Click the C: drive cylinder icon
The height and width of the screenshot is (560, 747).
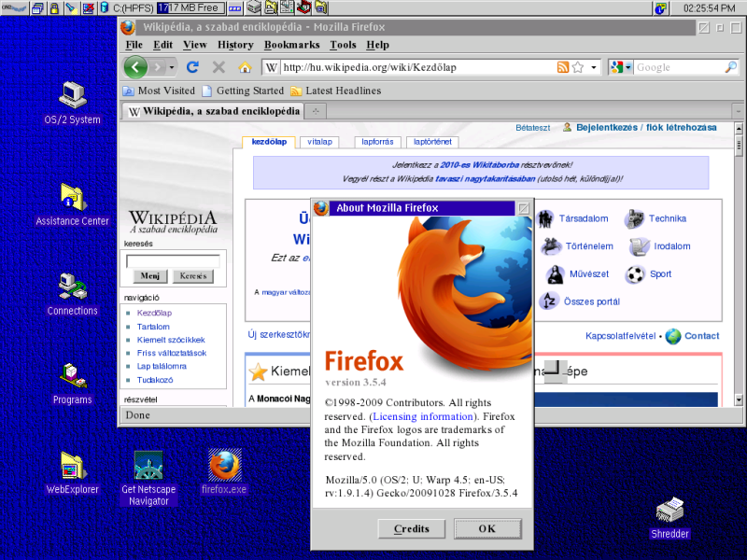coord(105,7)
